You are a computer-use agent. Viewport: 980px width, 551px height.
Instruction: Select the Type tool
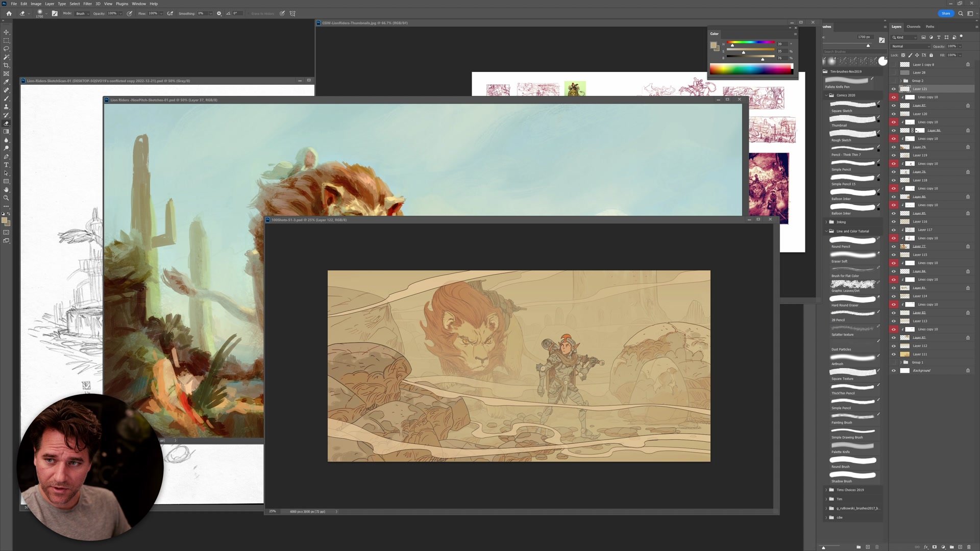[7, 164]
